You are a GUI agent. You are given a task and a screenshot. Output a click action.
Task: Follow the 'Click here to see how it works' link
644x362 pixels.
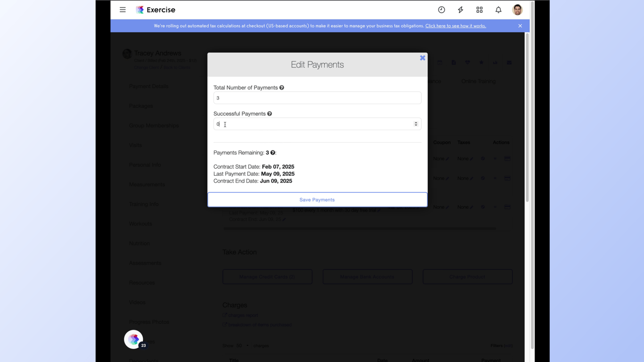(x=455, y=26)
